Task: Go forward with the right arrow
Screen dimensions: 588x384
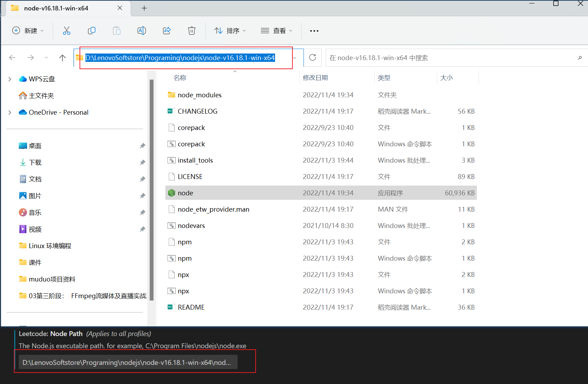Action: [x=31, y=58]
